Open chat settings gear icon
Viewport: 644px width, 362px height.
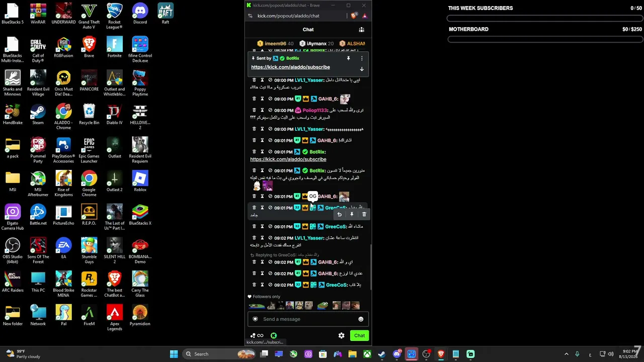pyautogui.click(x=341, y=335)
